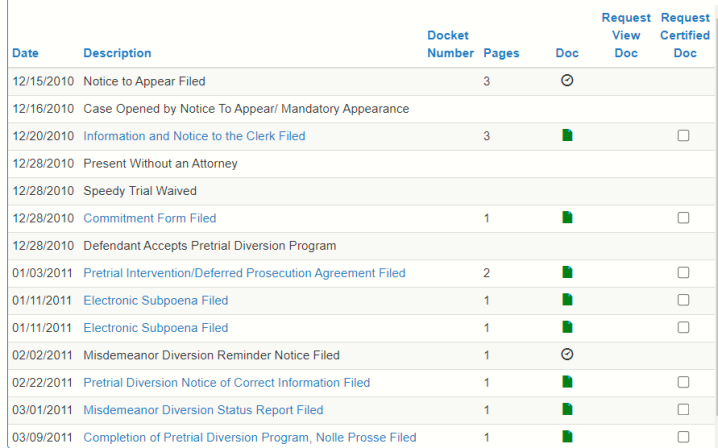Enable certified checkbox for 02/22/2011 Pretrial Diversion Notice
The width and height of the screenshot is (718, 448).
(684, 382)
